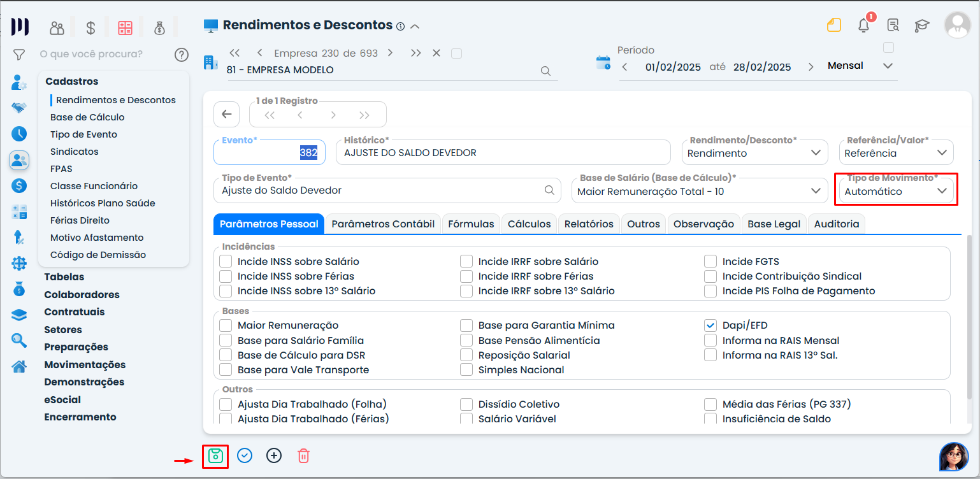This screenshot has height=479, width=980.
Task: Uncheck the Dapi/EFD checkbox
Action: (x=710, y=325)
